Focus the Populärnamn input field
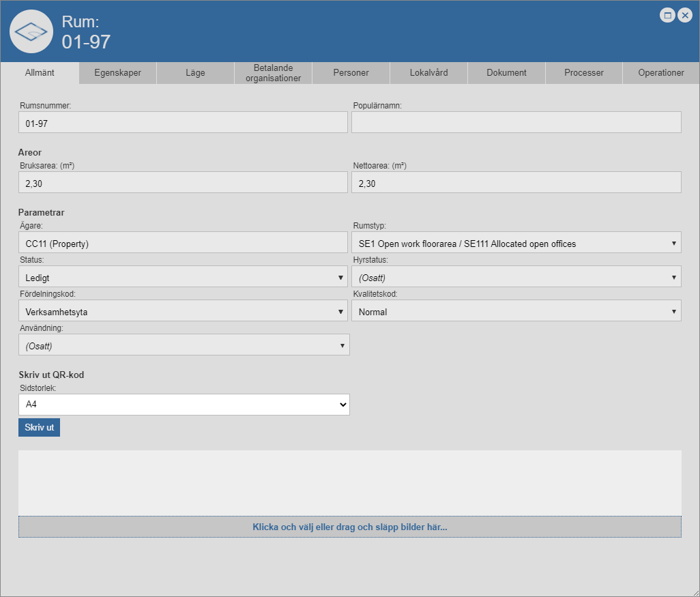The height and width of the screenshot is (597, 700). coord(516,122)
